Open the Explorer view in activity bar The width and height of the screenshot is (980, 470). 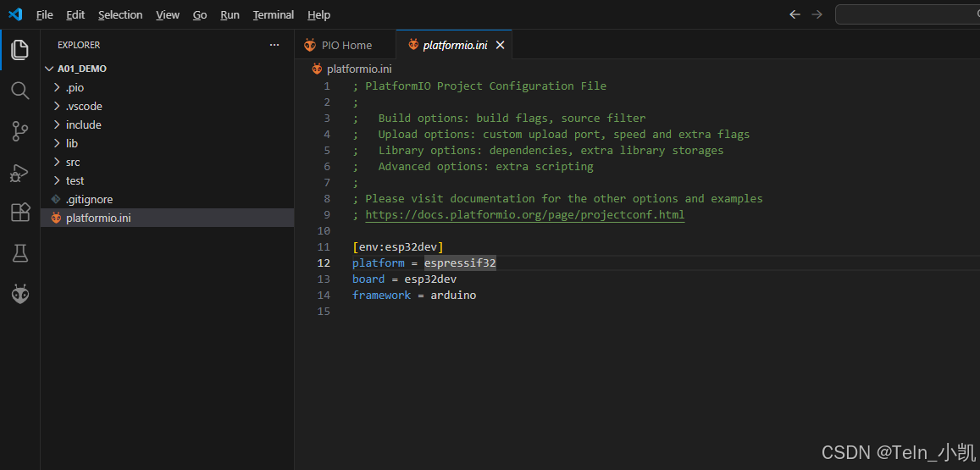coord(20,50)
